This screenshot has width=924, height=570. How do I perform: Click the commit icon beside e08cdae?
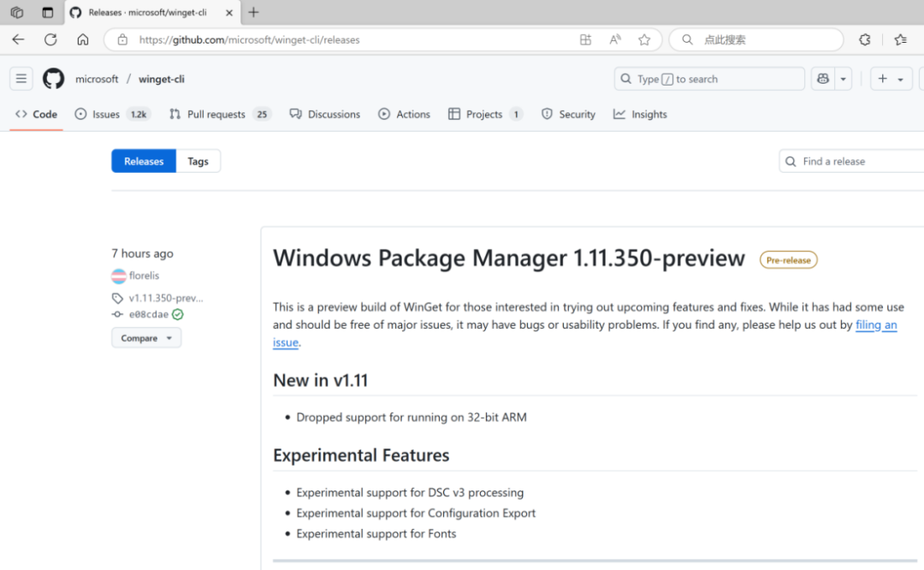[115, 314]
